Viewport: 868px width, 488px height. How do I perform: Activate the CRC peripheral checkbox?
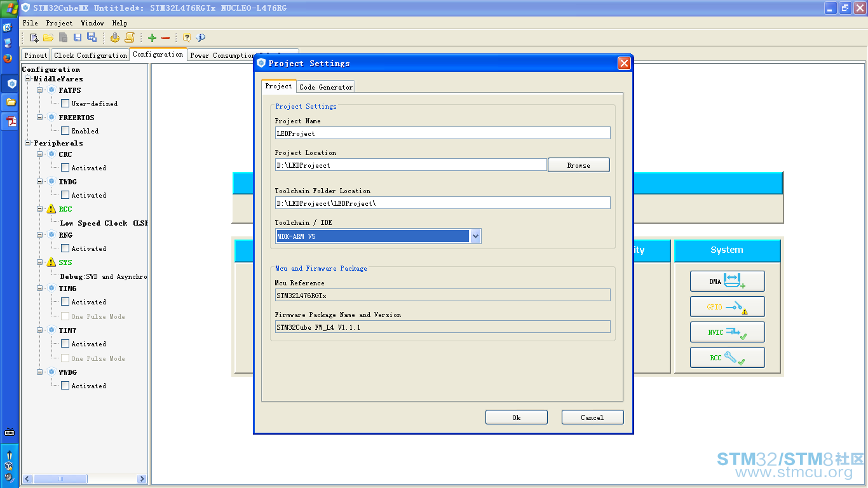[x=65, y=168]
